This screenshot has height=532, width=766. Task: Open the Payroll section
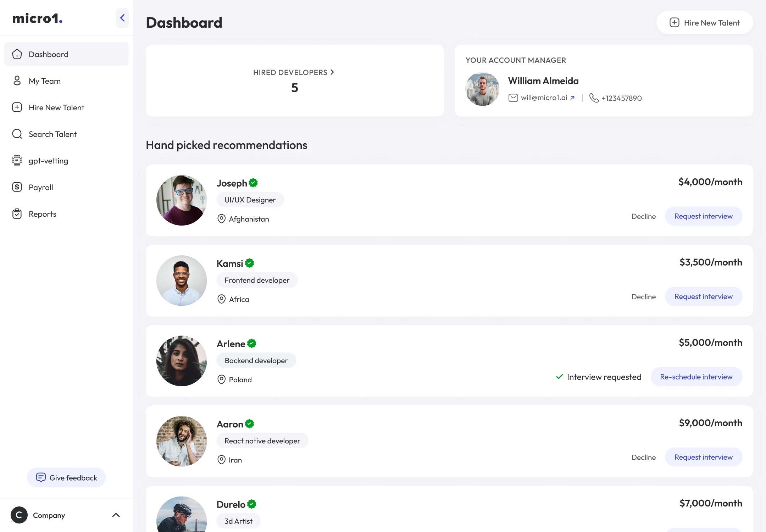point(41,187)
